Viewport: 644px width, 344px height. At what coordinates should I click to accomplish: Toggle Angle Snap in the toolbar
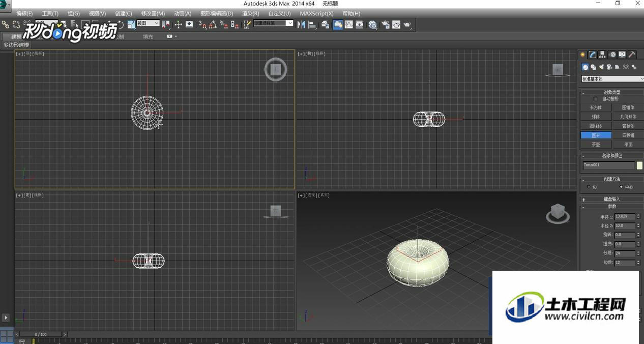tap(213, 24)
